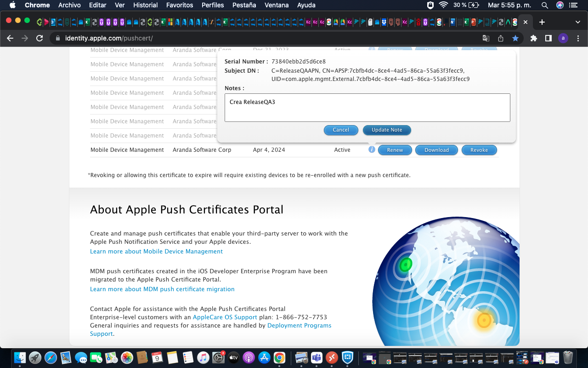Open App Store from the Dock
This screenshot has width=588, height=368.
pos(264,357)
